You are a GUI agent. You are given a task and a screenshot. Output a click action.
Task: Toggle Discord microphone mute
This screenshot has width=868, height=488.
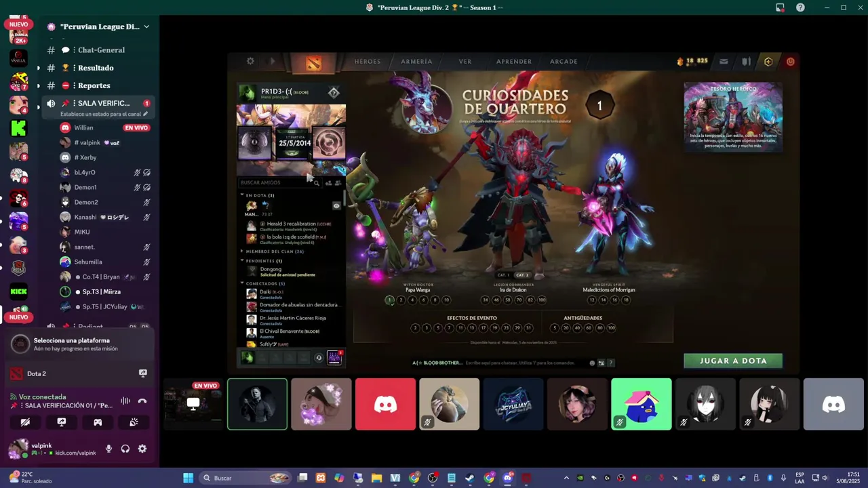108,449
